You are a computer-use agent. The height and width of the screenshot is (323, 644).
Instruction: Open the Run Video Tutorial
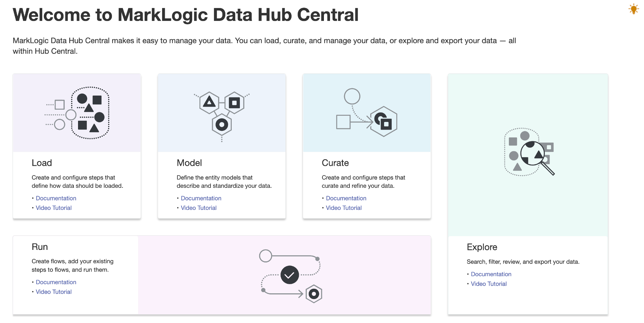[53, 291]
